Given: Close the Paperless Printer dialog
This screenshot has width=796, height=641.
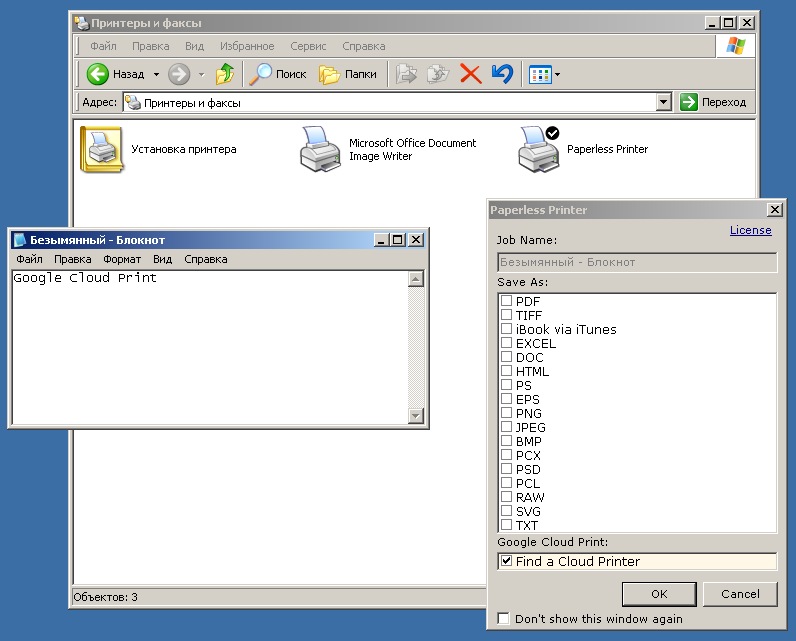Looking at the screenshot, I should 775,210.
